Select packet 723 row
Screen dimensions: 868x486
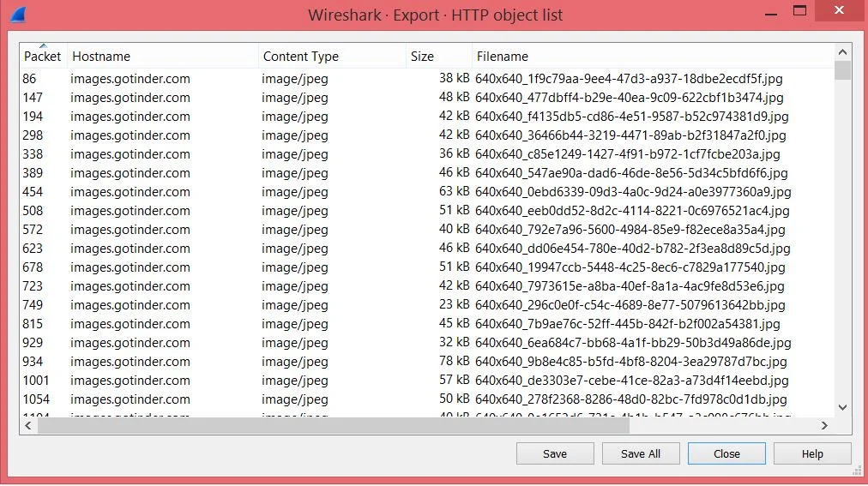pos(426,285)
